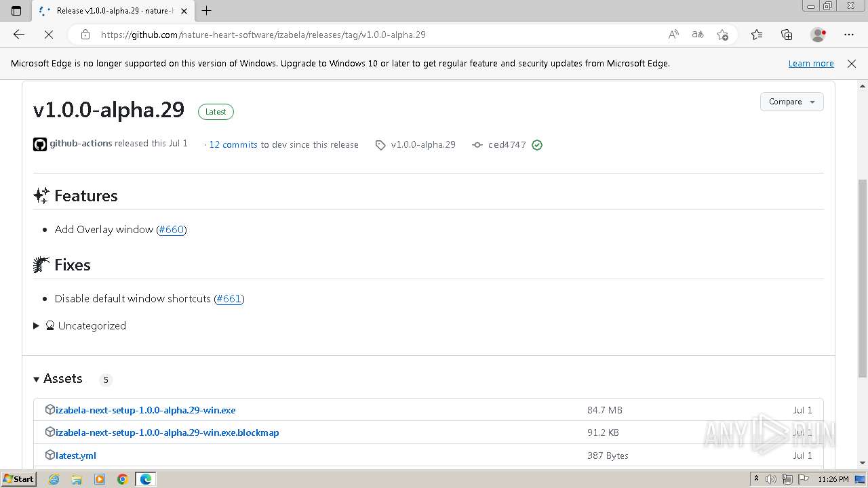Open the translate page icon
868x488 pixels.
click(698, 35)
